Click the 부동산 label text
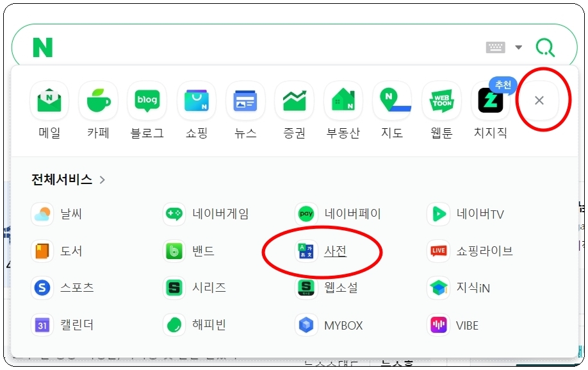The height and width of the screenshot is (370, 588). [343, 133]
